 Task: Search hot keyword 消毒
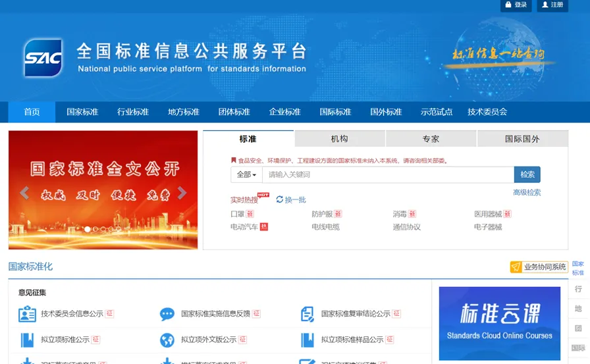(x=400, y=214)
